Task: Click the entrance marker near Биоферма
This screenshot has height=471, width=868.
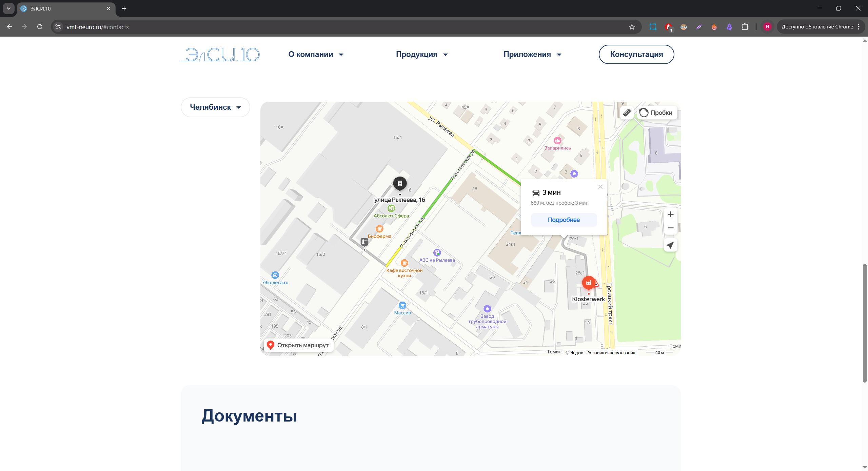Action: [364, 242]
